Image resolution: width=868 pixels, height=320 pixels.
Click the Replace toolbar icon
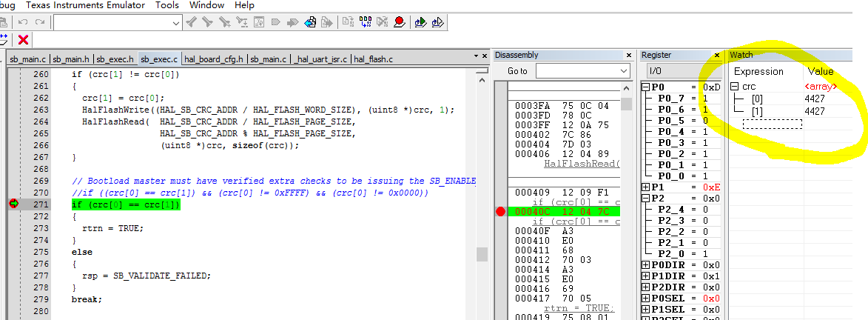point(242,22)
